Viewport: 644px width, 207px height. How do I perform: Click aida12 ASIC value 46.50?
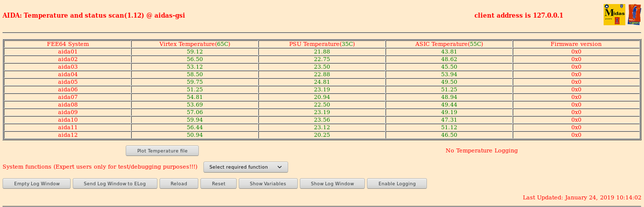(449, 135)
